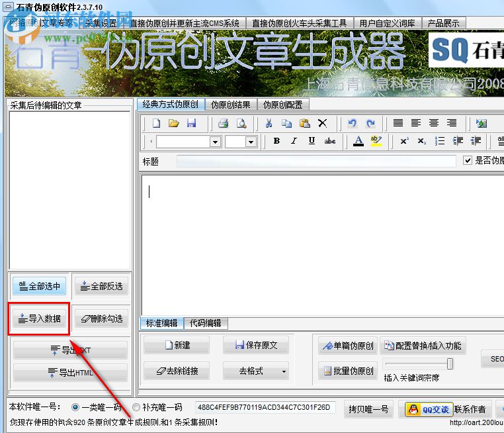Open 直接伪原创并更新主流CMS系统 tab

tap(185, 23)
